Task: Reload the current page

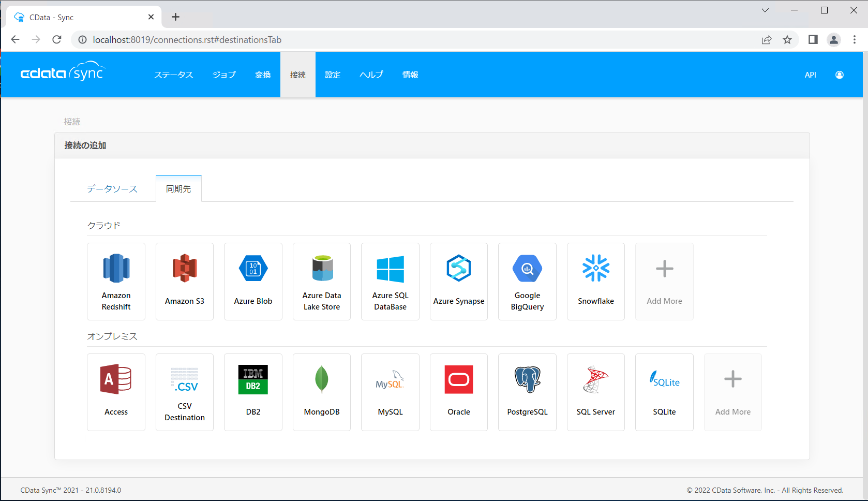Action: [57, 40]
